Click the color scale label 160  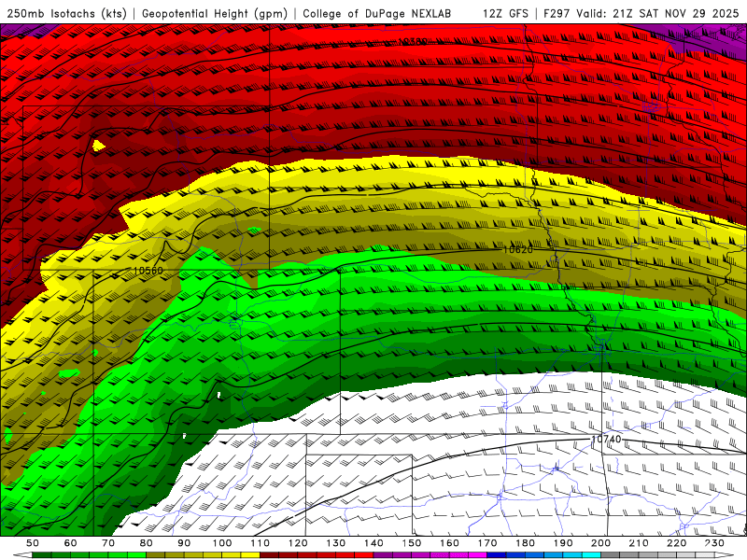point(449,543)
